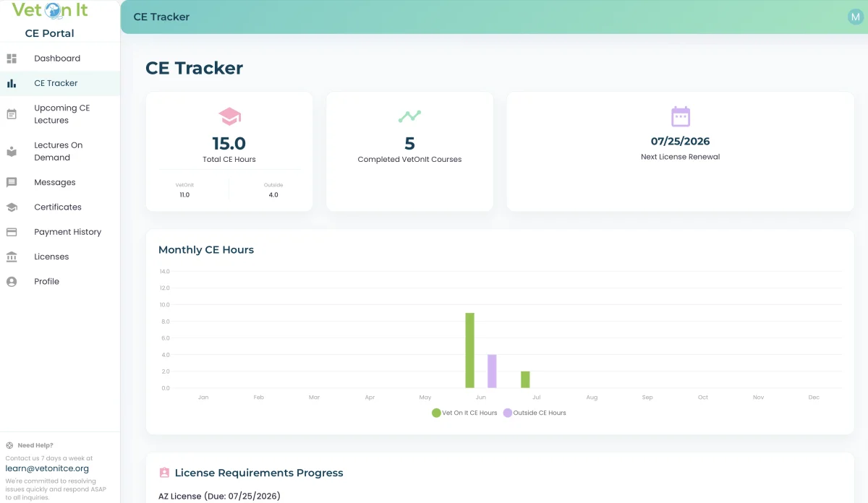868x503 pixels.
Task: Click the Monthly CE Hours heading
Action: point(206,249)
